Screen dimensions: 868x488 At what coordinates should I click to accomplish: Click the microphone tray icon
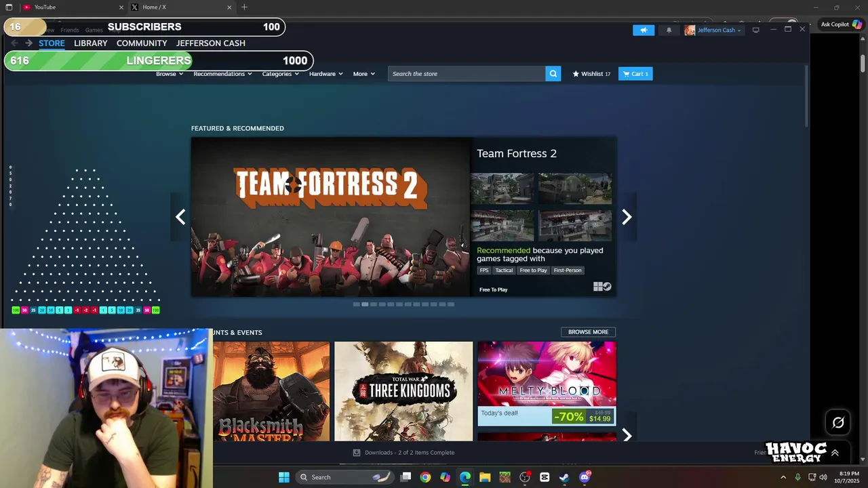[x=797, y=477]
